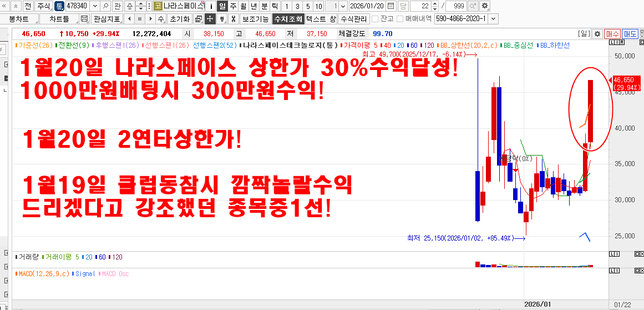
Task: Click the red 매수 buy button
Action: point(612,34)
